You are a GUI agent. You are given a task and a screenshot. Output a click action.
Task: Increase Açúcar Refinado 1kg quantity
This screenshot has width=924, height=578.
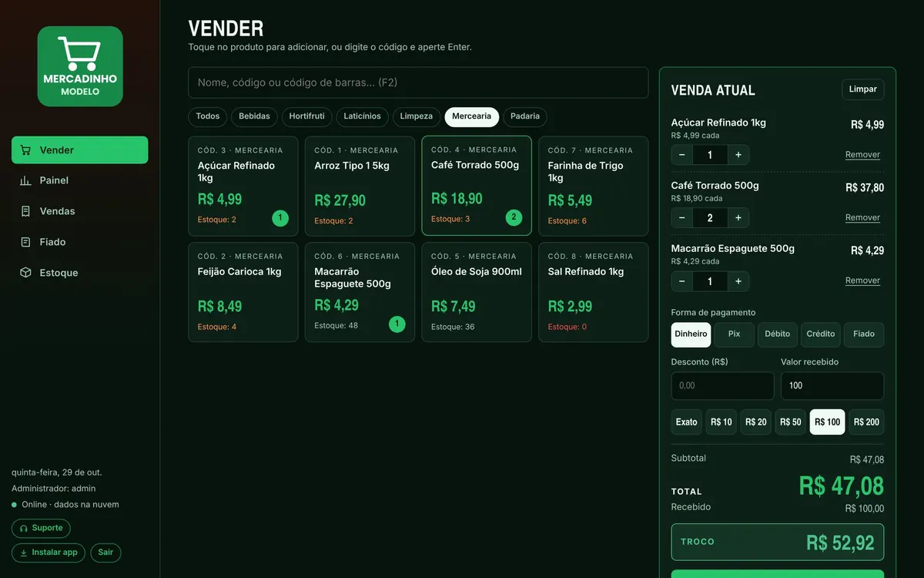point(738,155)
